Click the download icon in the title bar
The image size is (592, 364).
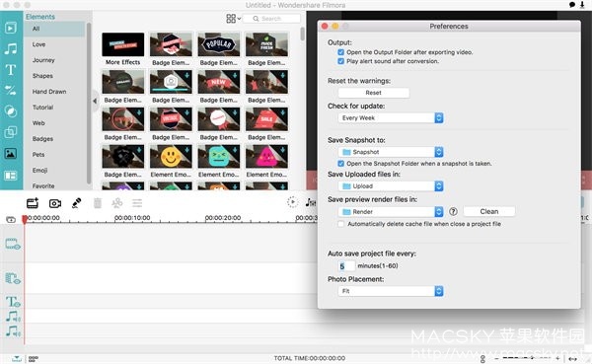[582, 5]
